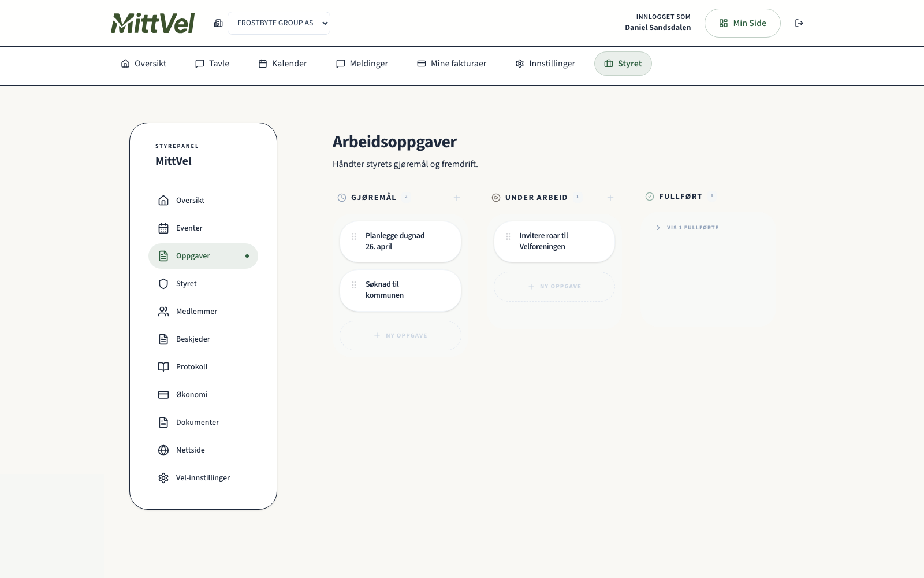
Task: Click the logout icon in the header
Action: pos(799,23)
